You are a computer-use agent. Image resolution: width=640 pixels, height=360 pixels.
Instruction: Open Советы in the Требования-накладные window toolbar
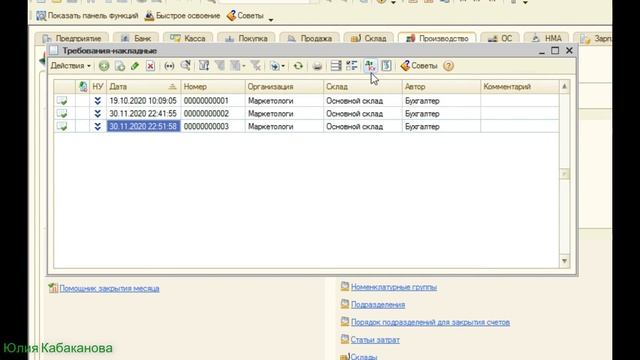419,66
